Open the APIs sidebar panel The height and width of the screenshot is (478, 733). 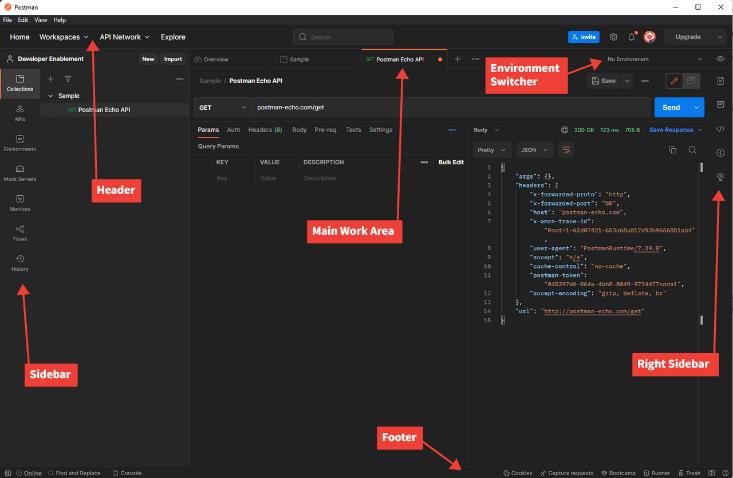pyautogui.click(x=20, y=113)
